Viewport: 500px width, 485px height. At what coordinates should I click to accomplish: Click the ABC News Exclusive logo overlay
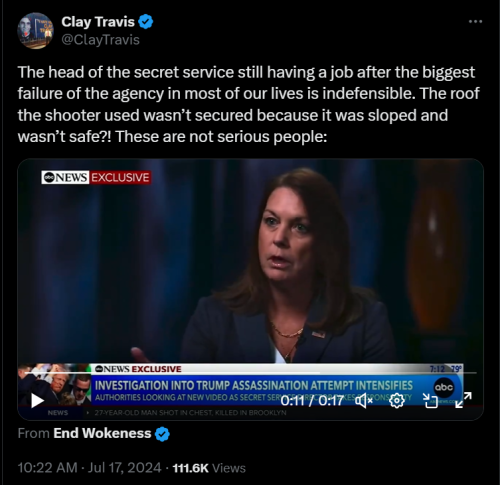click(x=96, y=177)
